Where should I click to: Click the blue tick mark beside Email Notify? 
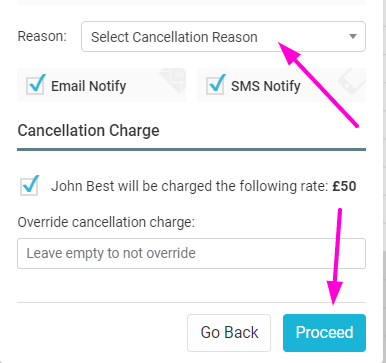[37, 83]
